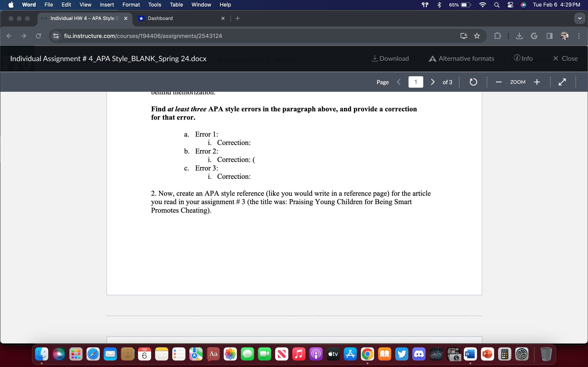Zoom out of the document preview
588x367 pixels.
click(499, 82)
